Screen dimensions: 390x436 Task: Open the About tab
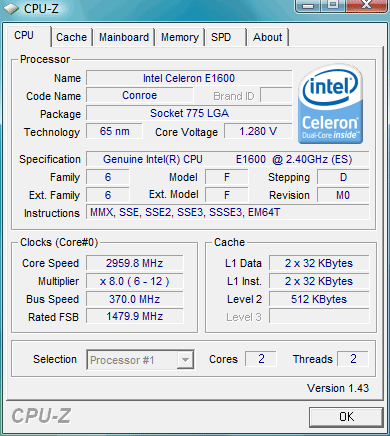click(x=267, y=37)
